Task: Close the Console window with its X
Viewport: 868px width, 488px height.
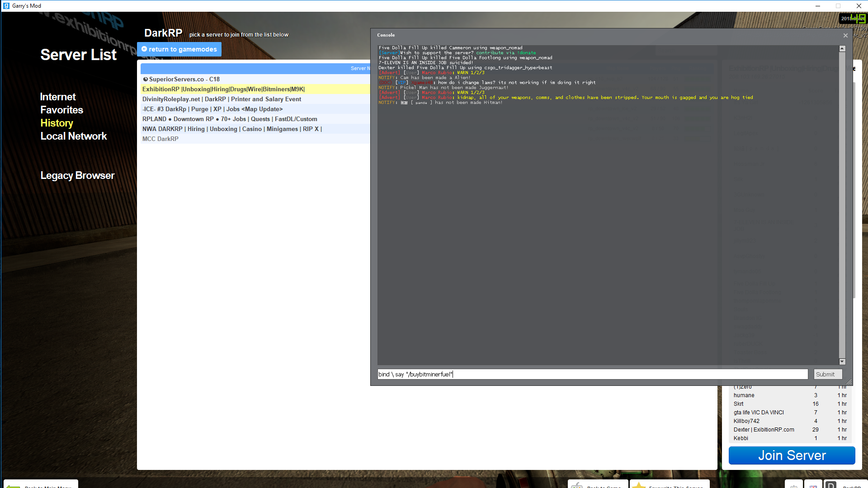Action: point(845,35)
